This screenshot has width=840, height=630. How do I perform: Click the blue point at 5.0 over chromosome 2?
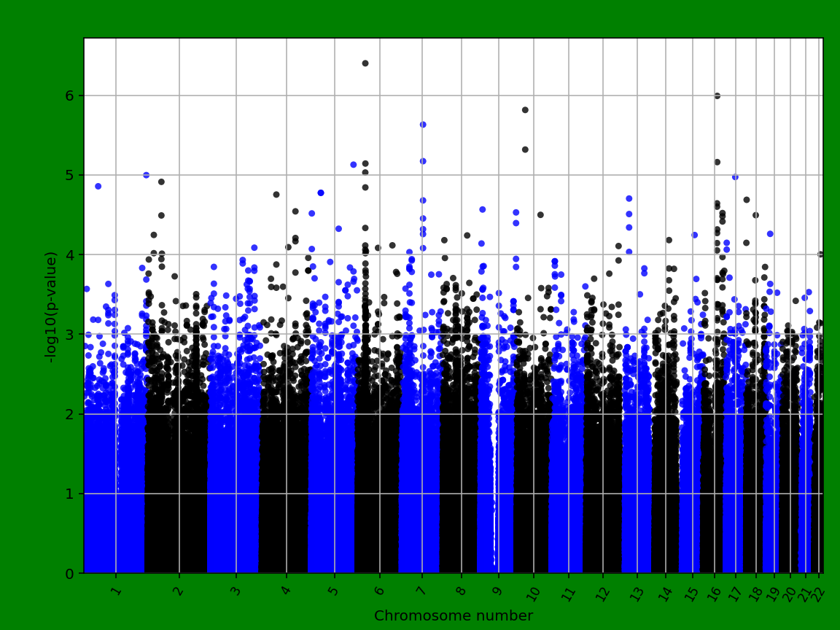tap(145, 174)
